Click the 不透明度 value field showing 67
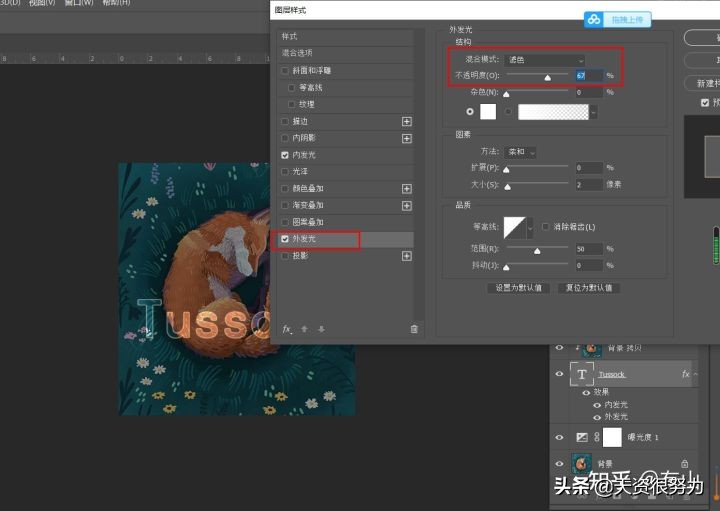Screen dimensions: 720x511 point(589,75)
